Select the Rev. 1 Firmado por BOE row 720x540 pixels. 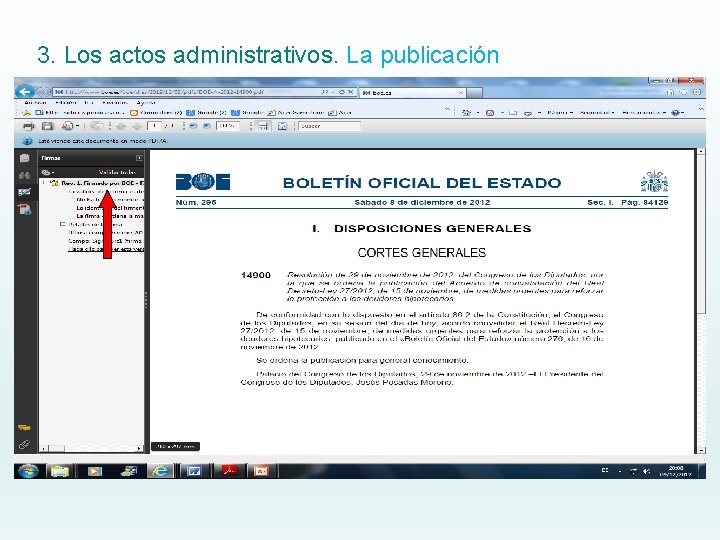coord(102,183)
